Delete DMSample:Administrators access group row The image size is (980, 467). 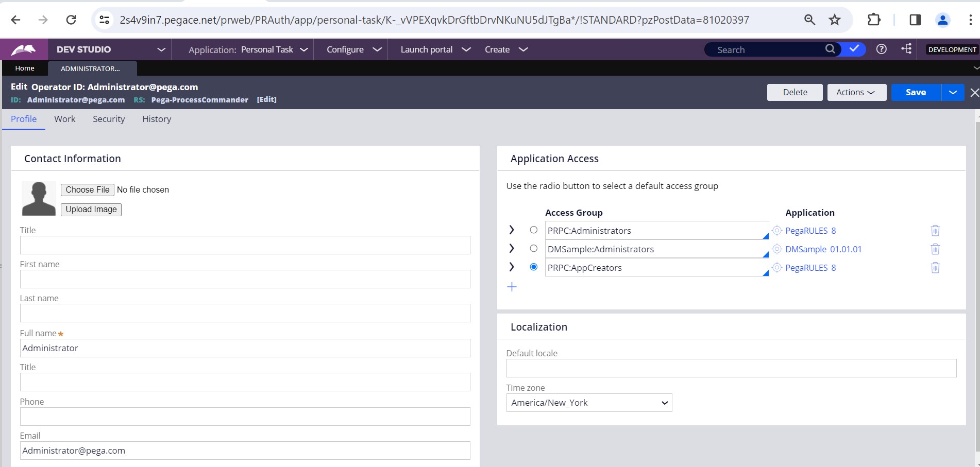click(935, 249)
